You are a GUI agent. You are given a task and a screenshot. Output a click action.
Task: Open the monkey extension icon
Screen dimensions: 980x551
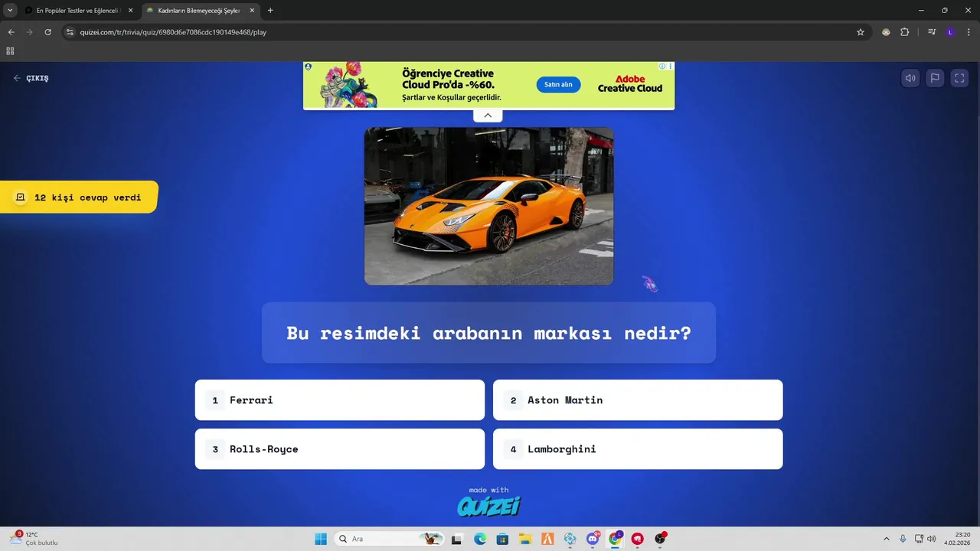(x=886, y=32)
